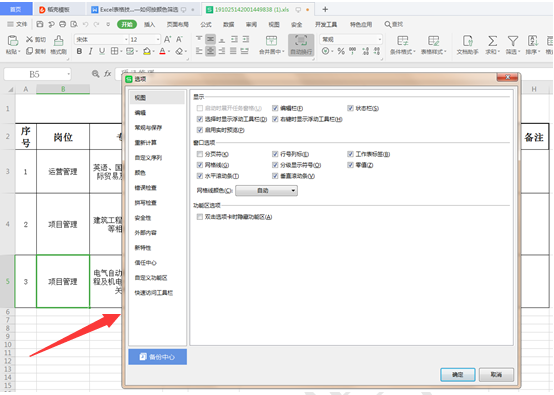554x395 pixels.
Task: Open the Backup Center (备份中心) button
Action: 158,357
